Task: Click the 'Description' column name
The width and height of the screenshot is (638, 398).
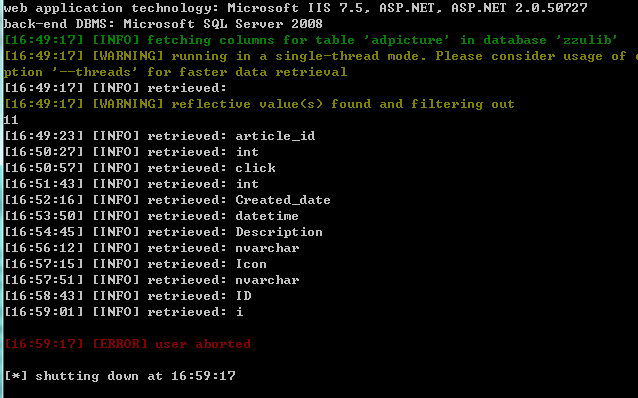Action: click(x=279, y=232)
